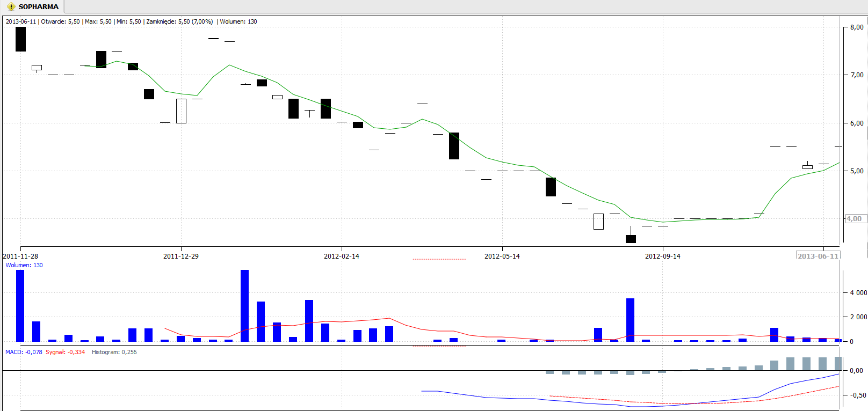
Task: Click the 8,00 price axis label
Action: [x=857, y=27]
